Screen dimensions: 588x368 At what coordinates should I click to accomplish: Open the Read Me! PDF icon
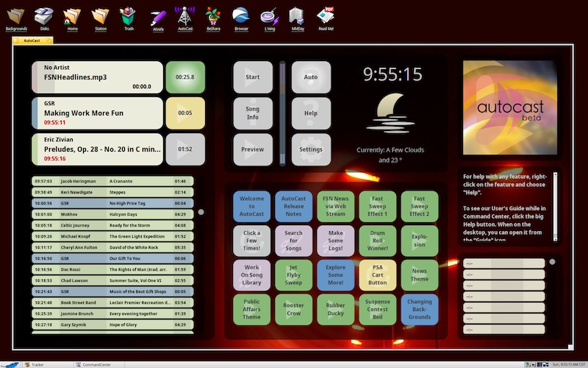click(x=326, y=19)
